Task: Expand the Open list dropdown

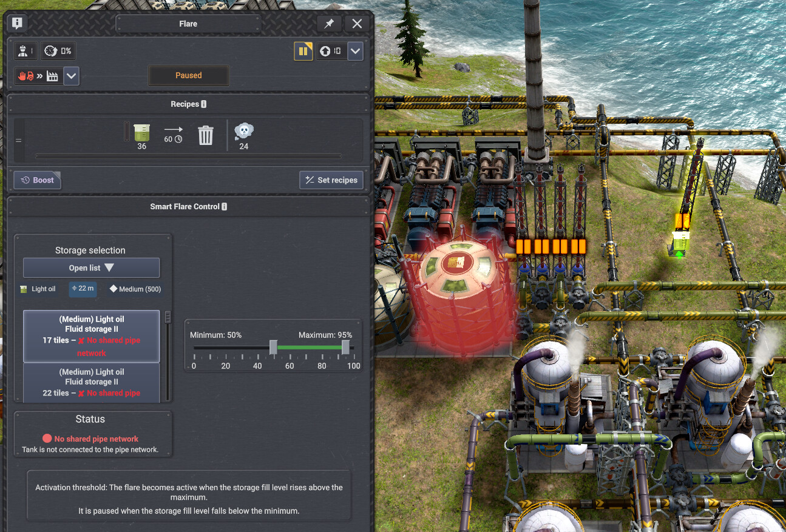Action: pyautogui.click(x=92, y=268)
